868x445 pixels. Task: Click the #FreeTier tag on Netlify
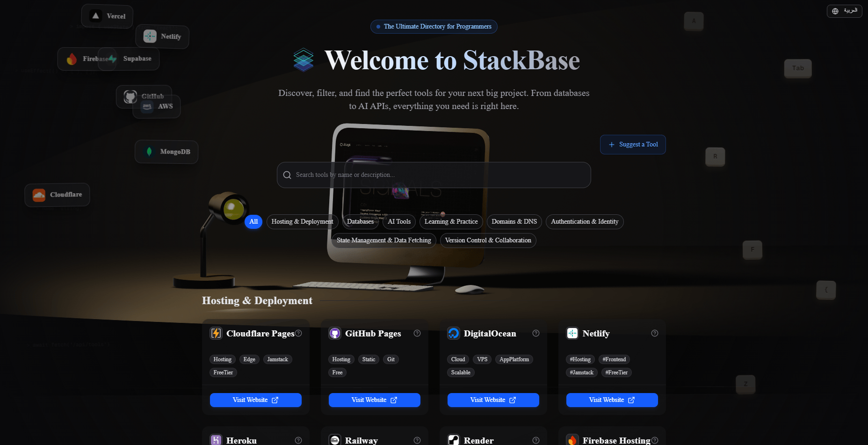pyautogui.click(x=616, y=372)
